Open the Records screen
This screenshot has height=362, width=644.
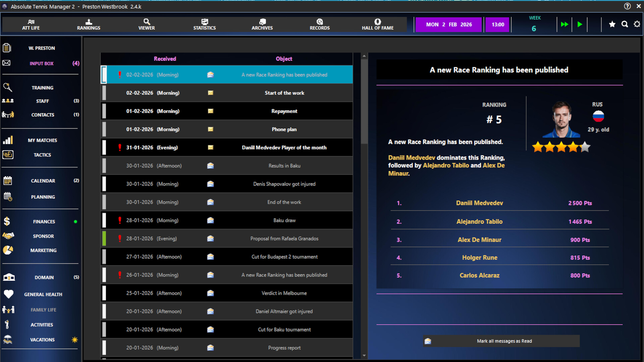pyautogui.click(x=320, y=24)
